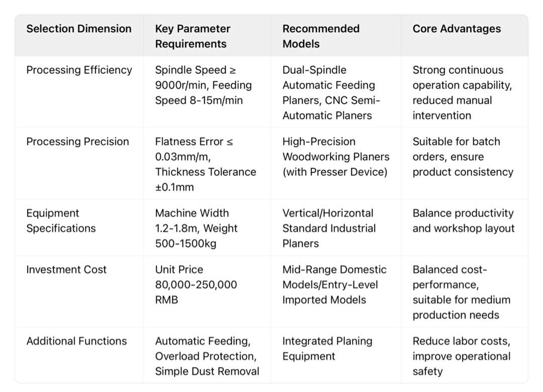Click the Equipment Specifications row label

(61, 221)
